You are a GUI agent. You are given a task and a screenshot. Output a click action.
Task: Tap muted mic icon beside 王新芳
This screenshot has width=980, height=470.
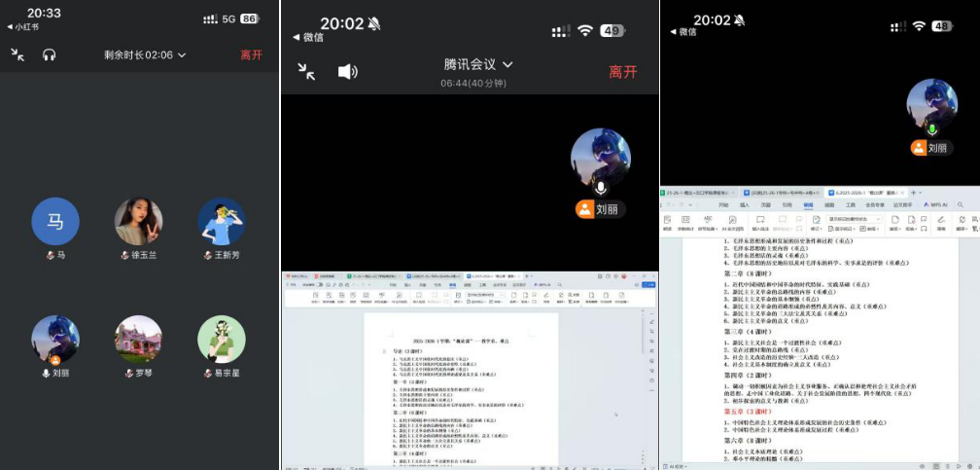pyautogui.click(x=207, y=255)
